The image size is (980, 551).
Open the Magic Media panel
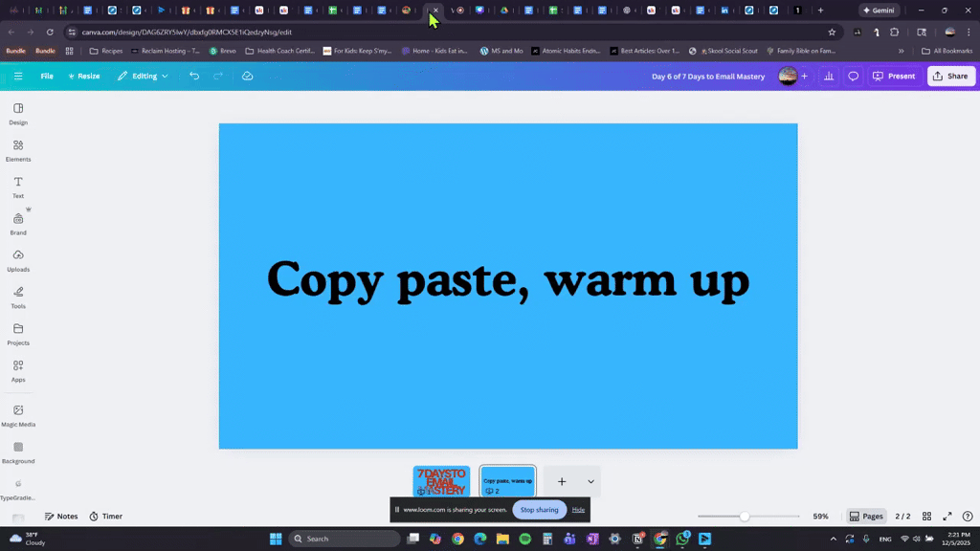pos(18,413)
